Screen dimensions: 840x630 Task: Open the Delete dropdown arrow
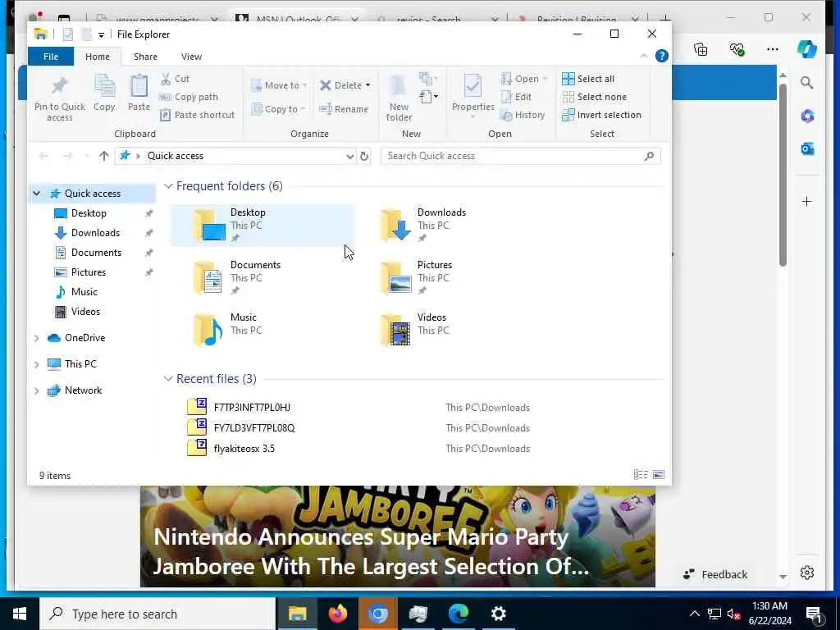pyautogui.click(x=367, y=85)
